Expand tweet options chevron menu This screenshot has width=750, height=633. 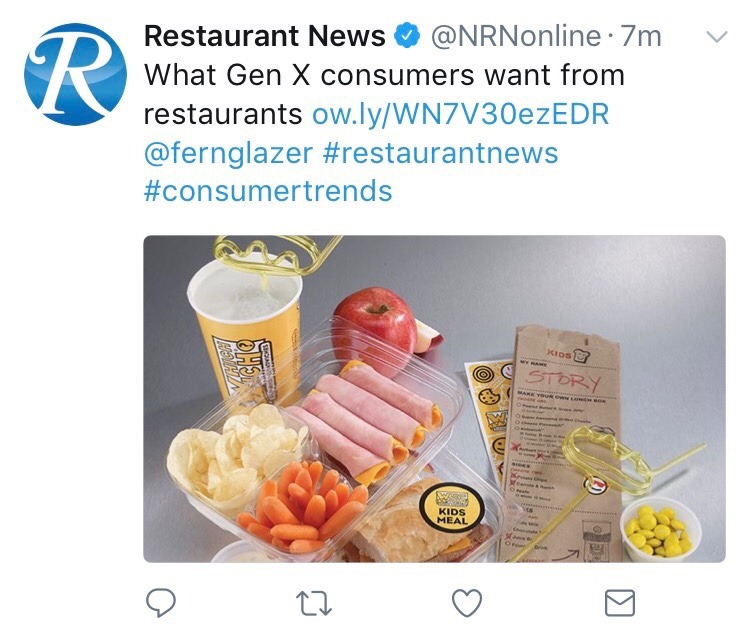tap(717, 37)
